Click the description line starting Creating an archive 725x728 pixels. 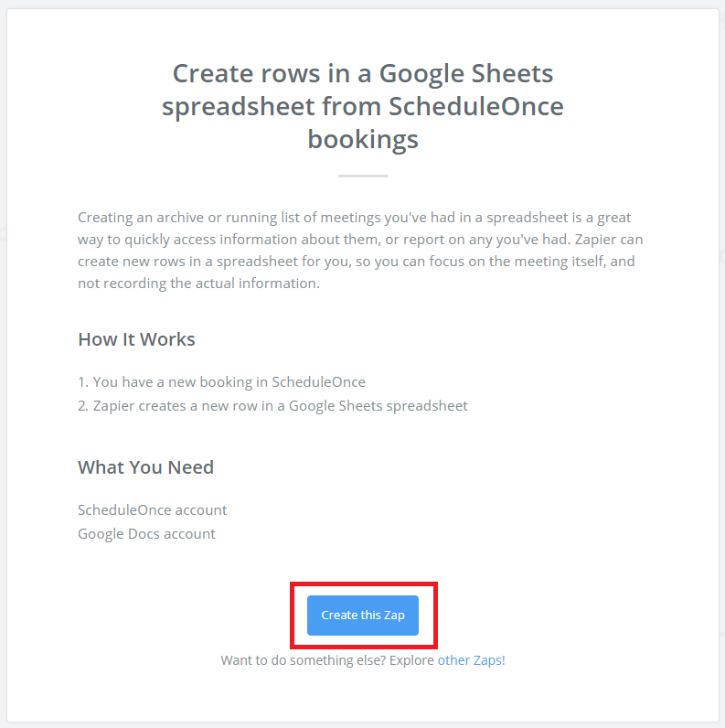pyautogui.click(x=355, y=218)
